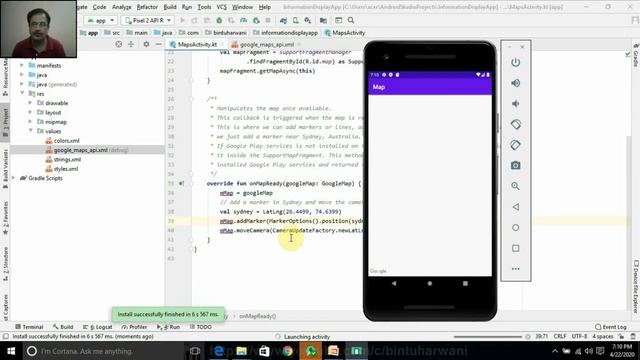Open Chrome from the taskbar

[287, 351]
